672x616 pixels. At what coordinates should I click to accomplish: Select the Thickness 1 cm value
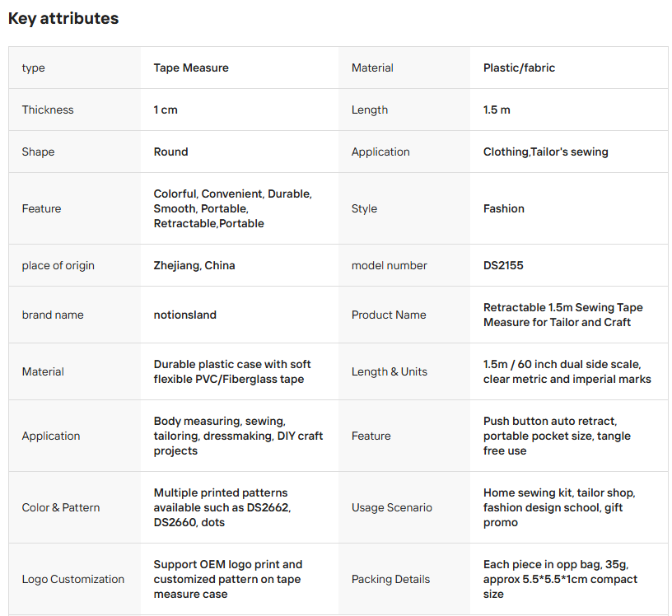166,110
